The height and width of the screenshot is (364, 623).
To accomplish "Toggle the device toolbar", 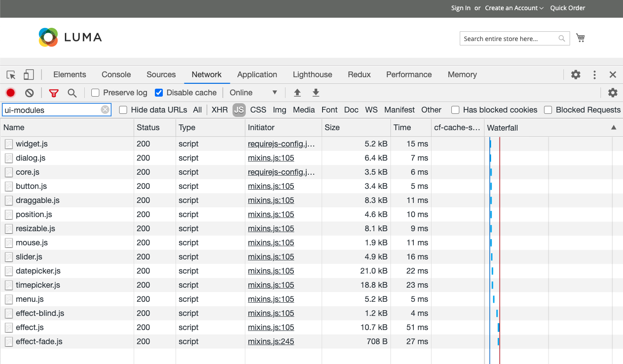I will click(x=28, y=75).
